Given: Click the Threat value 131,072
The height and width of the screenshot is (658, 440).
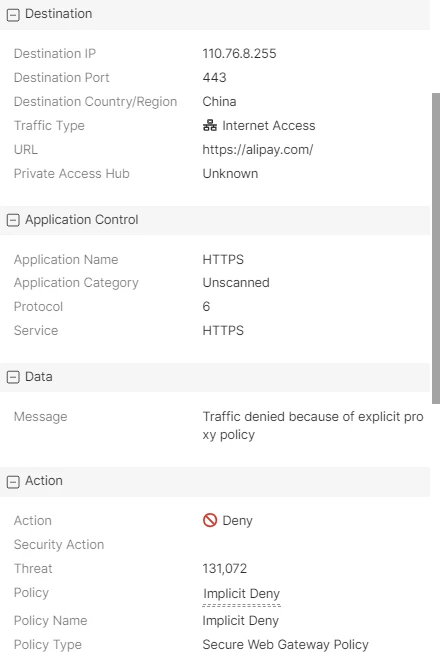Looking at the screenshot, I should [x=224, y=569].
